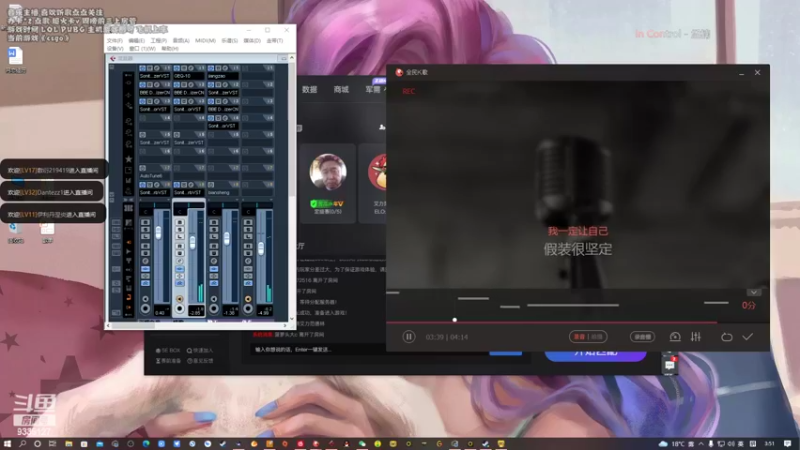
Task: Open File Explorer from the taskbar
Action: 68,444
